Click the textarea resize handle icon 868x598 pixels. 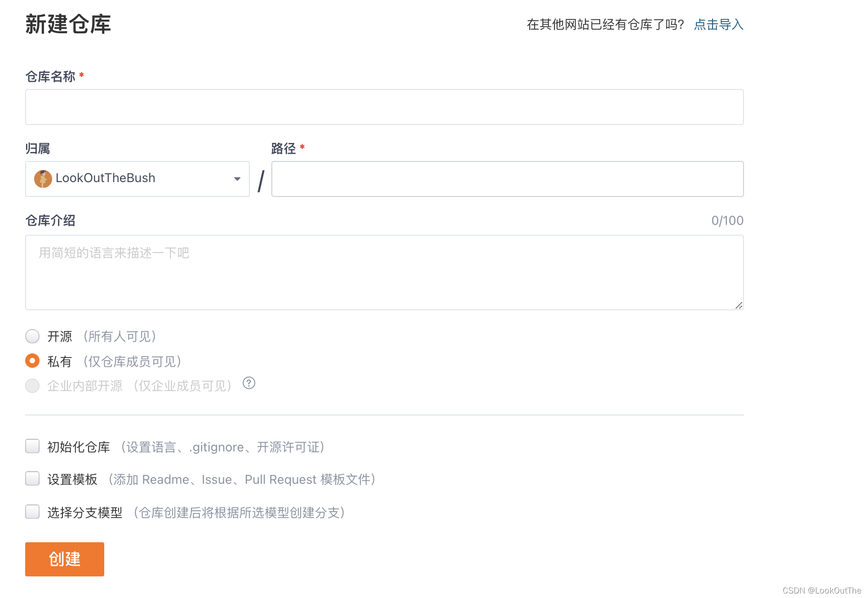pos(739,305)
